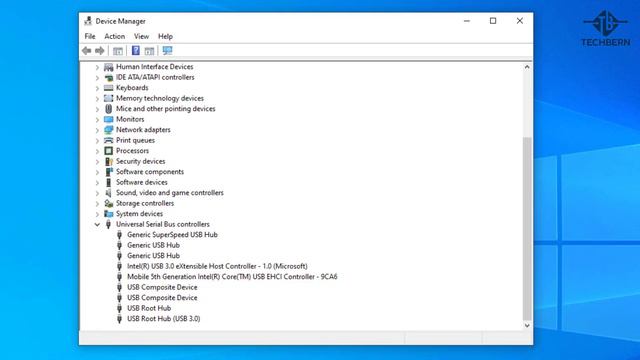Click the Back arrow toolbar icon
Screen dimensions: 640x360
pos(87,51)
